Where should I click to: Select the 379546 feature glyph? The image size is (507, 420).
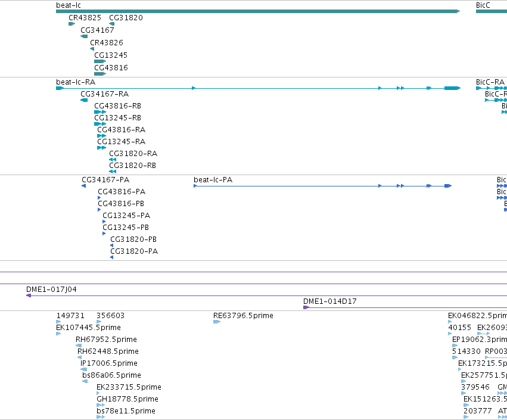point(464,393)
